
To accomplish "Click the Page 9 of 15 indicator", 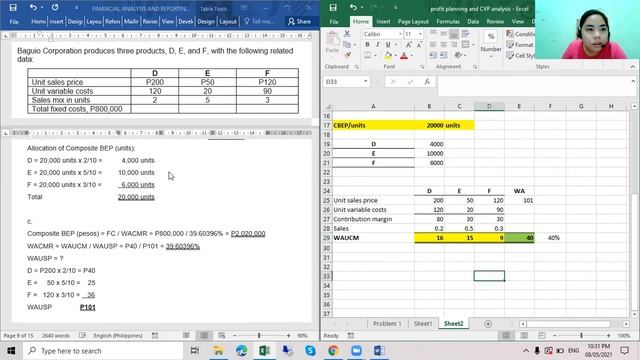I will (18, 336).
